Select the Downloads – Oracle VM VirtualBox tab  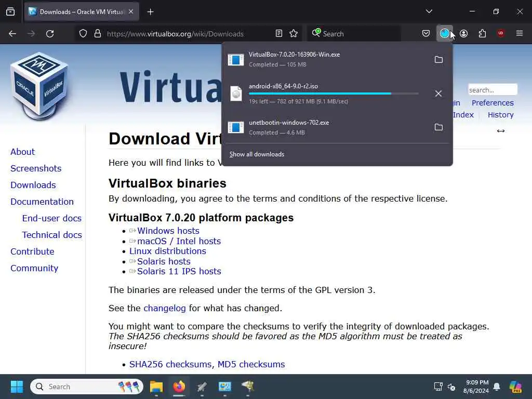(x=82, y=12)
